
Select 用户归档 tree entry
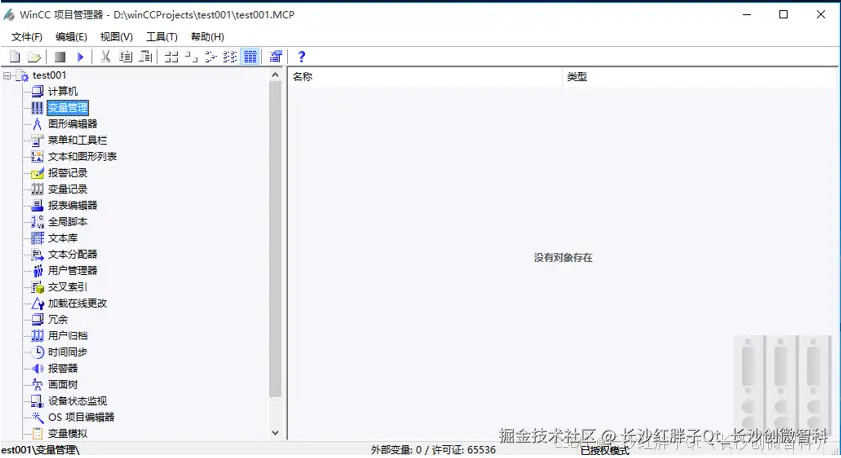[68, 336]
